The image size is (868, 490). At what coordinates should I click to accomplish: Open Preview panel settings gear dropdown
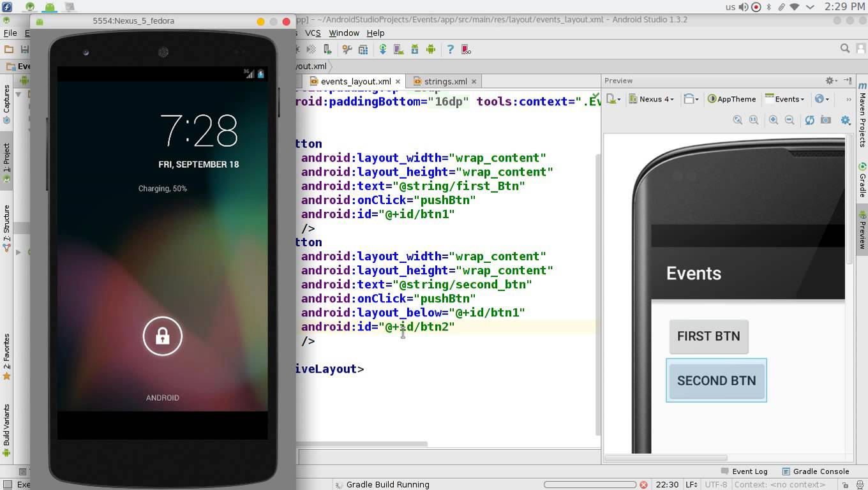830,80
